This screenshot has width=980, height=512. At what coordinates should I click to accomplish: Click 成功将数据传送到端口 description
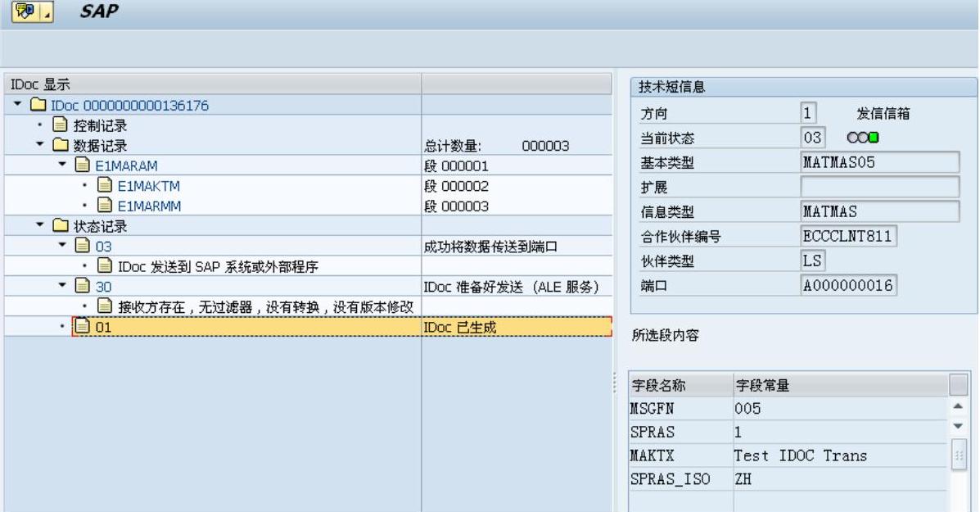point(490,247)
